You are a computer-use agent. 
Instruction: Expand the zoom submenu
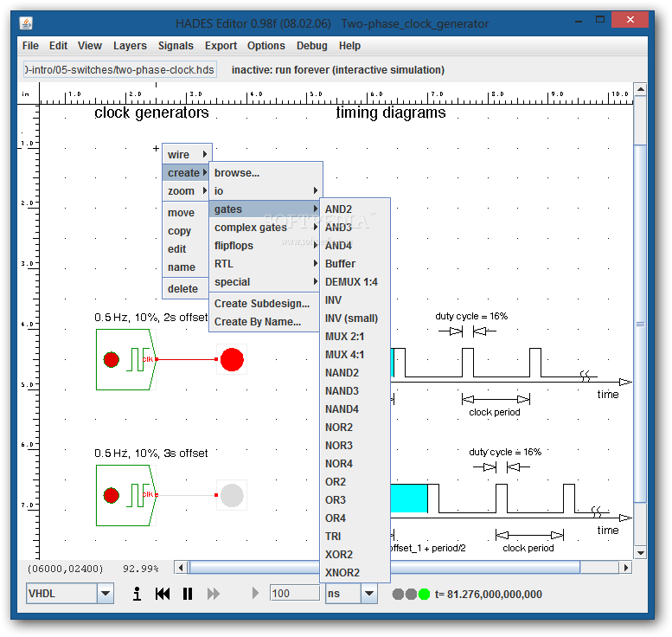(x=188, y=191)
